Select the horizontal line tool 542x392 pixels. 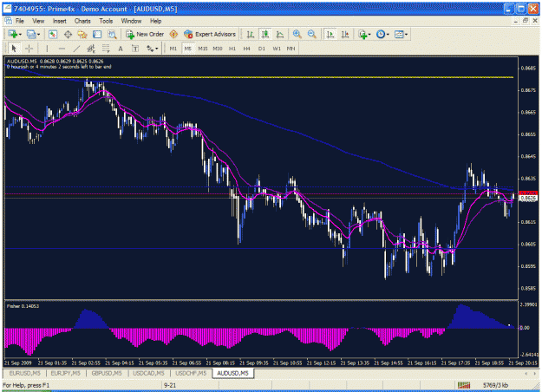tap(62, 49)
